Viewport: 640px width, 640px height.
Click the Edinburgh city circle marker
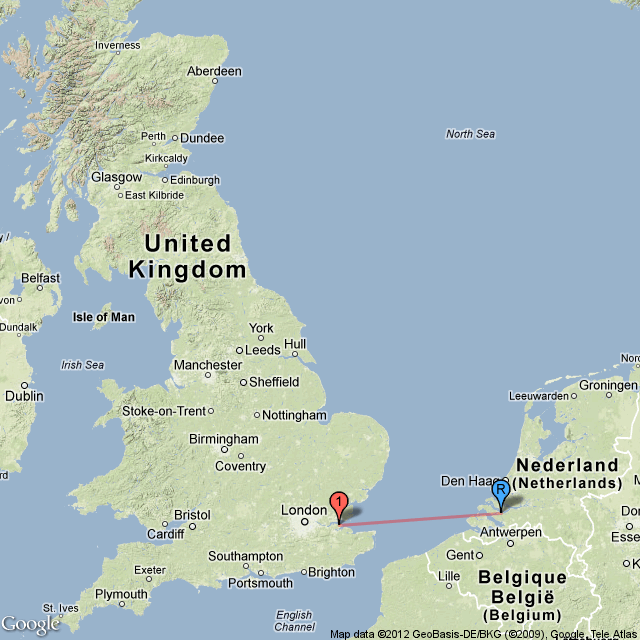point(165,180)
